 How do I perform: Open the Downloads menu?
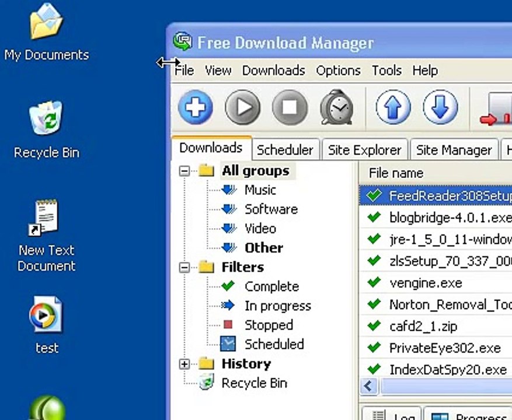(x=274, y=71)
